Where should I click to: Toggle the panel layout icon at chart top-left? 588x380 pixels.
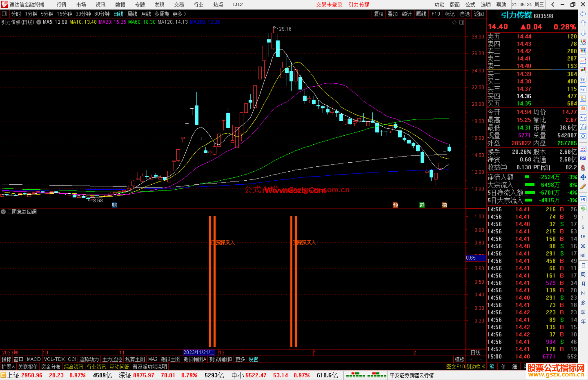pos(5,14)
